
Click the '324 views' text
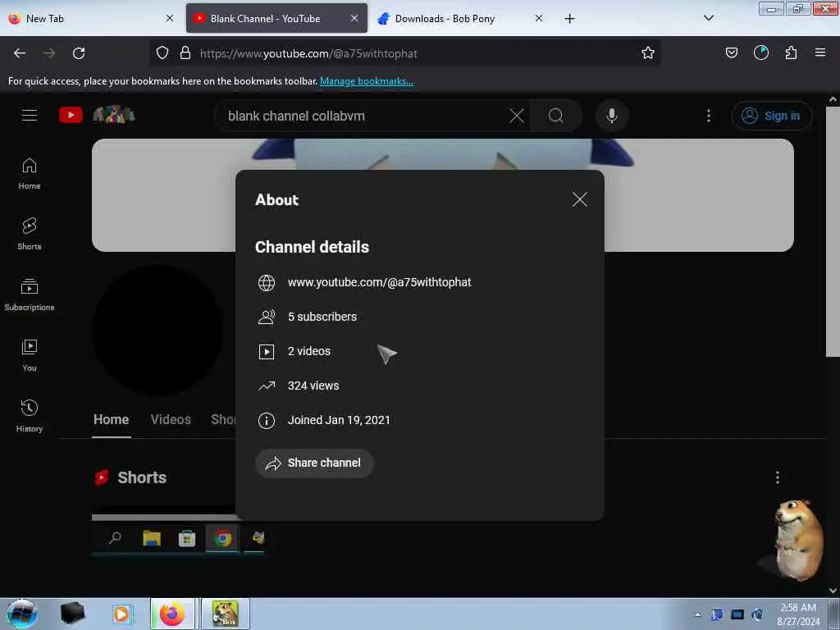click(313, 386)
